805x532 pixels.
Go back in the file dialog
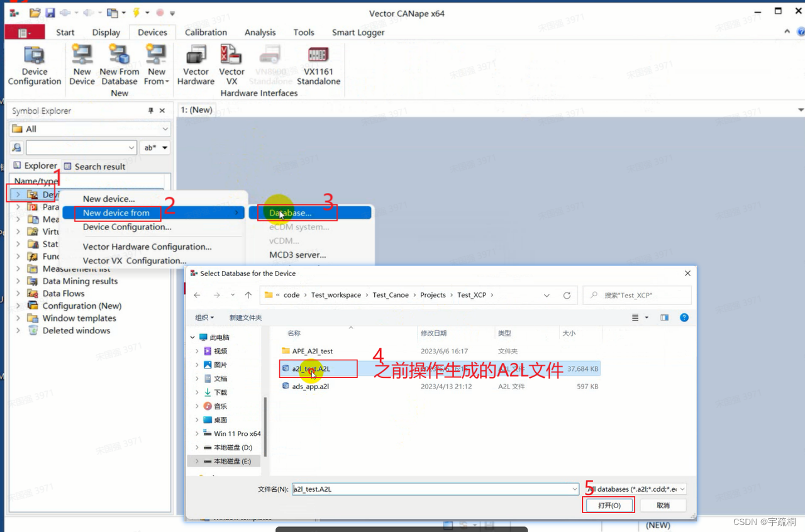pyautogui.click(x=197, y=295)
